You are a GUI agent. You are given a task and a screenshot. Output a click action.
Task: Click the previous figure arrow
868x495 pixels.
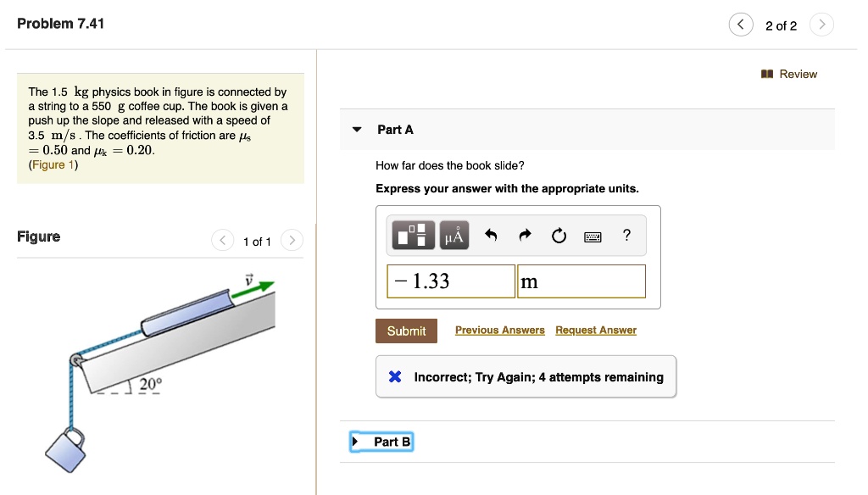222,240
